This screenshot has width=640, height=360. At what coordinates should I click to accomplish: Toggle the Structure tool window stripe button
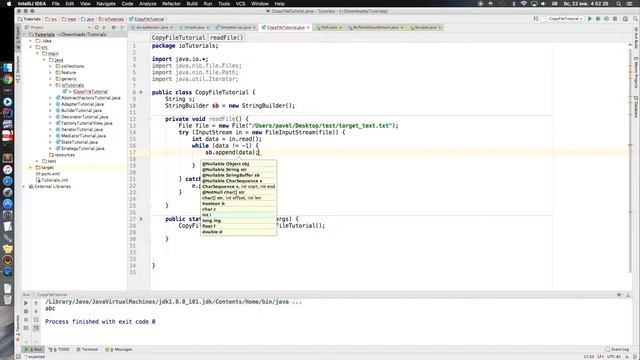pos(18,69)
